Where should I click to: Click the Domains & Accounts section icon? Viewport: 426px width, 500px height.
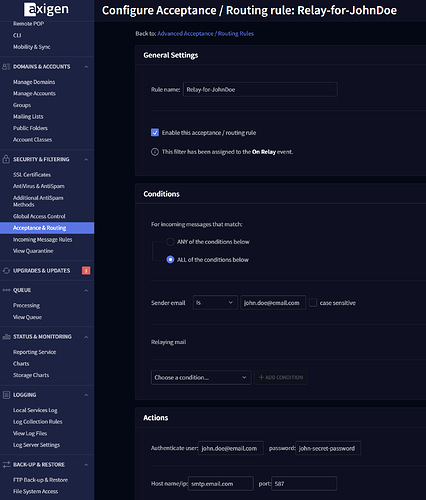click(6, 67)
